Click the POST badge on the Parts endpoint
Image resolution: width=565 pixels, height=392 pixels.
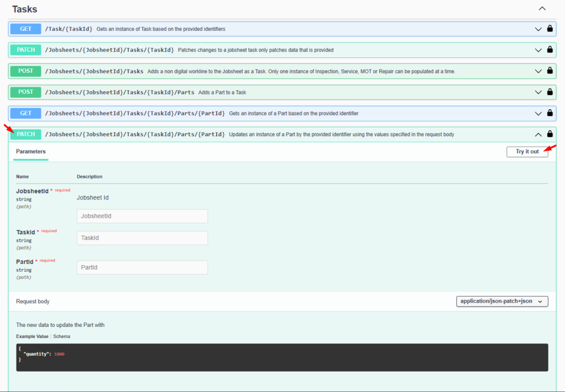tap(25, 92)
